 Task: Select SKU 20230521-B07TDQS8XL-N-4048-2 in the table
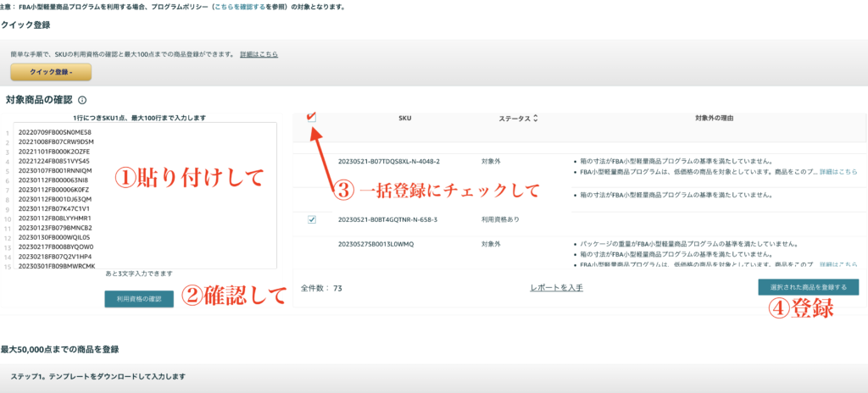[388, 160]
